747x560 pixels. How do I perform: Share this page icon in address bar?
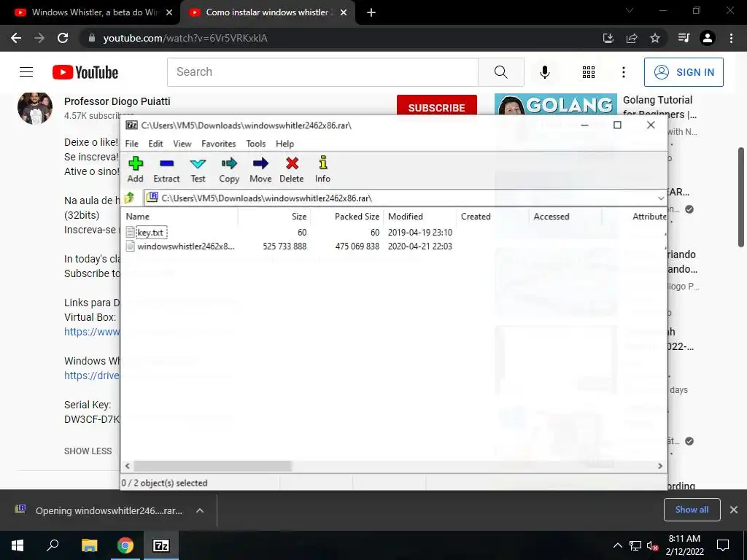pyautogui.click(x=632, y=38)
